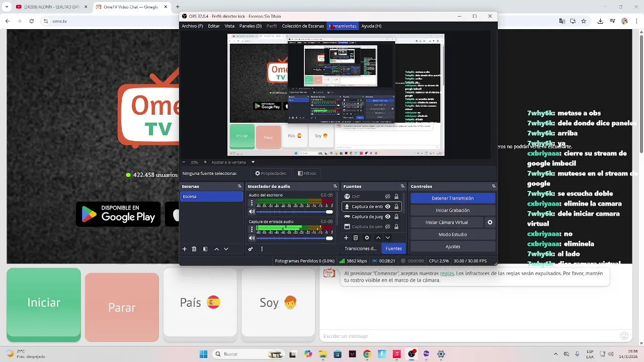Undock the Mezclador de audio panel
This screenshot has width=644, height=362.
coord(335,187)
